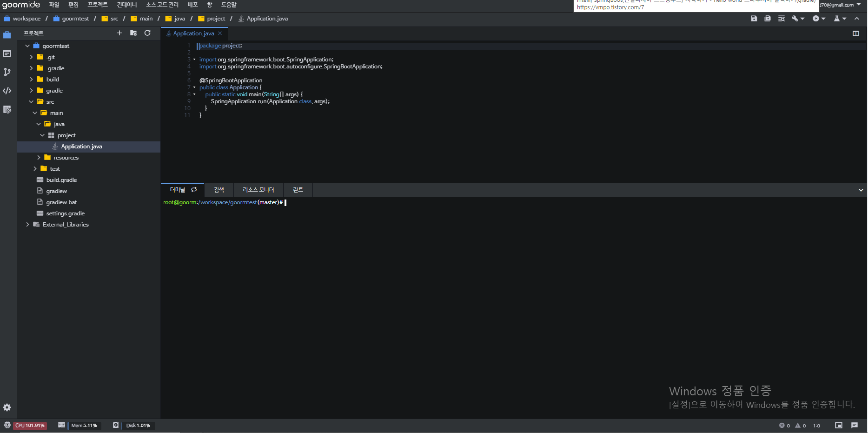
Task: Open the 컨테이너 menu
Action: [x=127, y=5]
